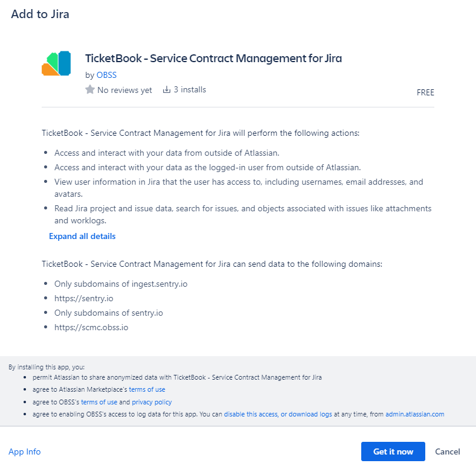The height and width of the screenshot is (469, 476).
Task: Click disable this access, or download logs
Action: [278, 414]
